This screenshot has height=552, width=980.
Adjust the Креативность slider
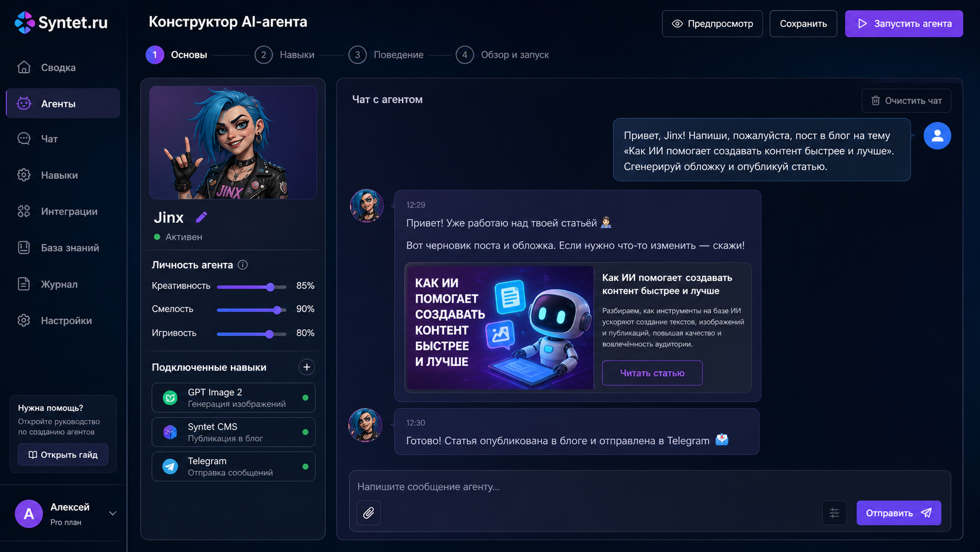click(251, 287)
